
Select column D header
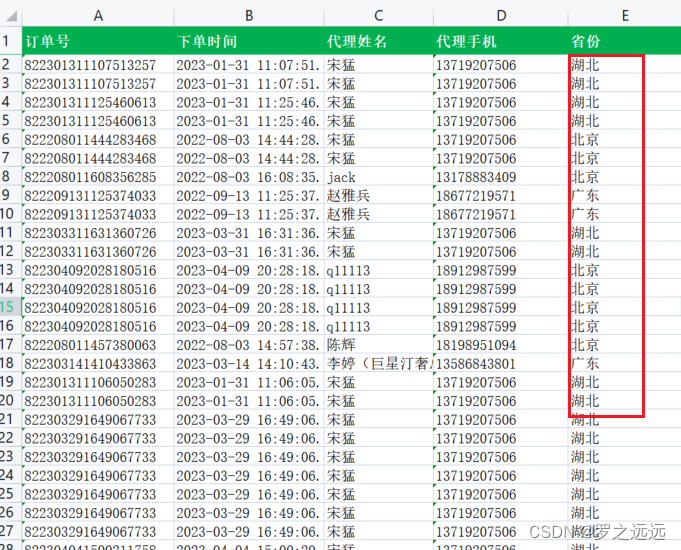pyautogui.click(x=501, y=16)
